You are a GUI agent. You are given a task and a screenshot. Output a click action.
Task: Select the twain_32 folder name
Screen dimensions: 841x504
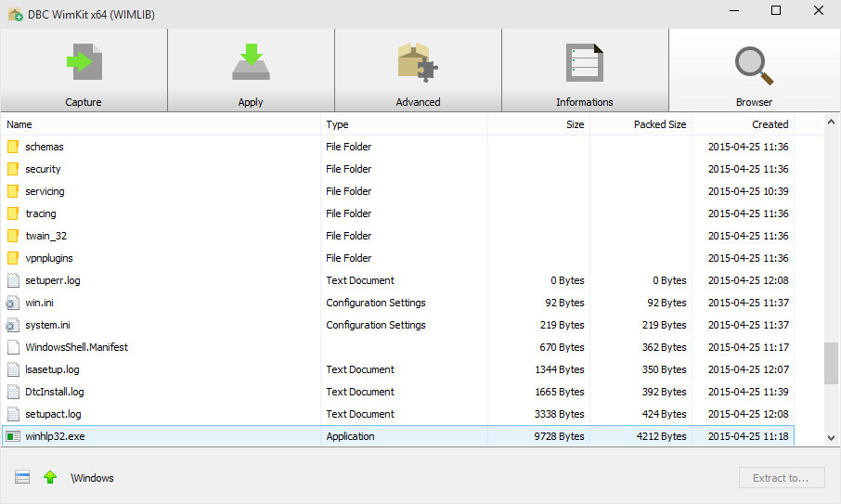click(46, 236)
